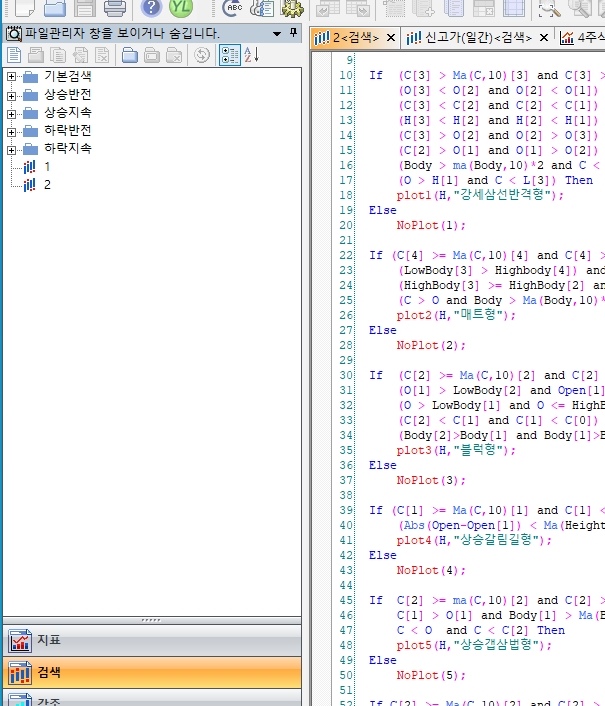Viewport: 605px width, 706px height.
Task: Toggle the categorized view button in file panel
Action: pos(229,55)
